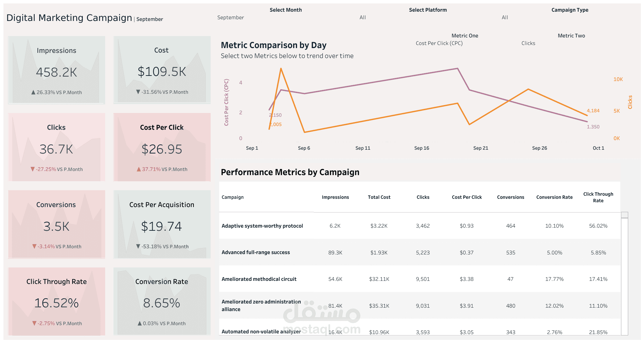Click the $3.91 cost per click cell
Screen dimensions: 644x343
(467, 306)
